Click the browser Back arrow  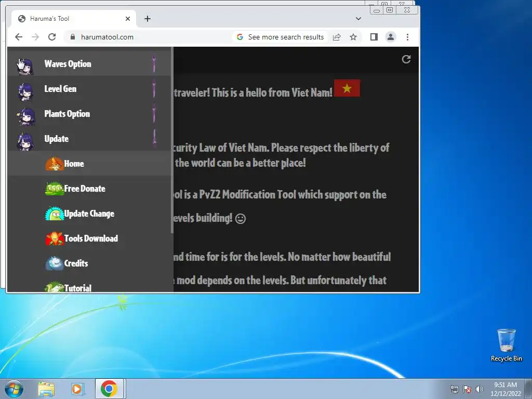19,37
